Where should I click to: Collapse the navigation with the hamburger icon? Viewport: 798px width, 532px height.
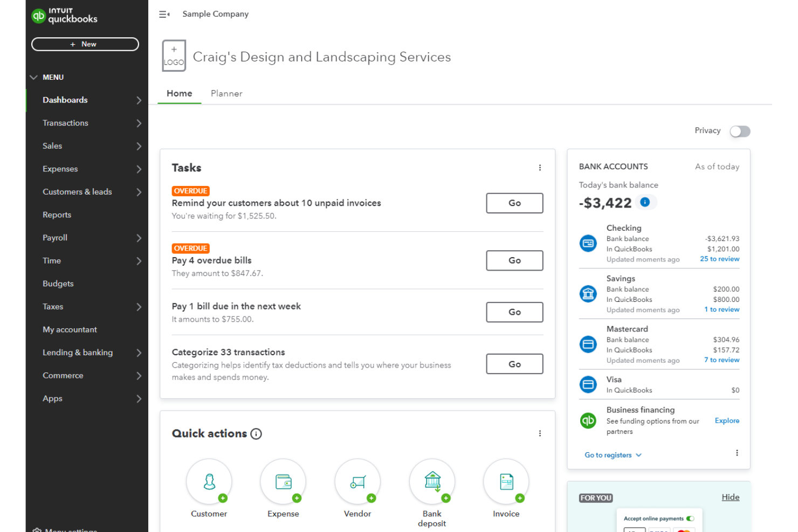[x=163, y=14]
